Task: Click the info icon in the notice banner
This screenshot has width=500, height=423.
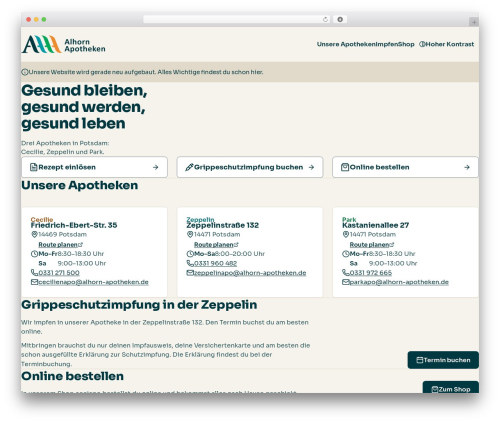Action: click(25, 72)
